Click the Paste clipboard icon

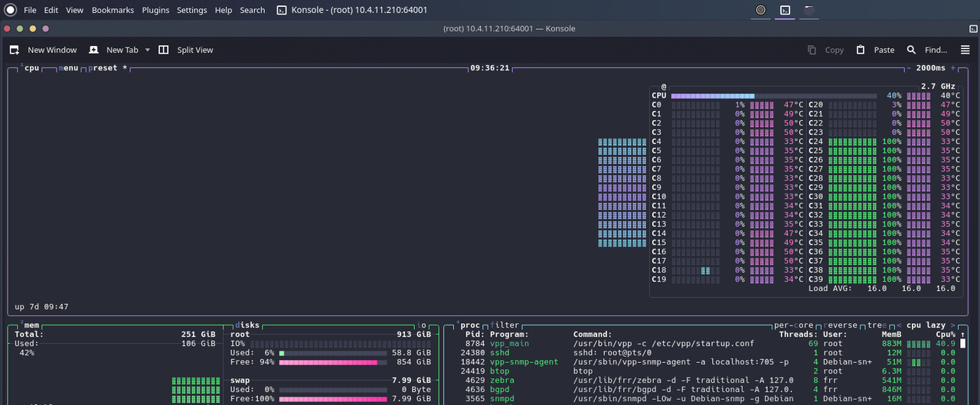pyautogui.click(x=861, y=50)
